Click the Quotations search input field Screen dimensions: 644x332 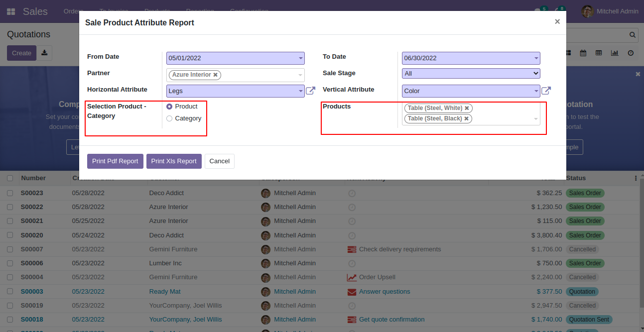click(x=595, y=35)
